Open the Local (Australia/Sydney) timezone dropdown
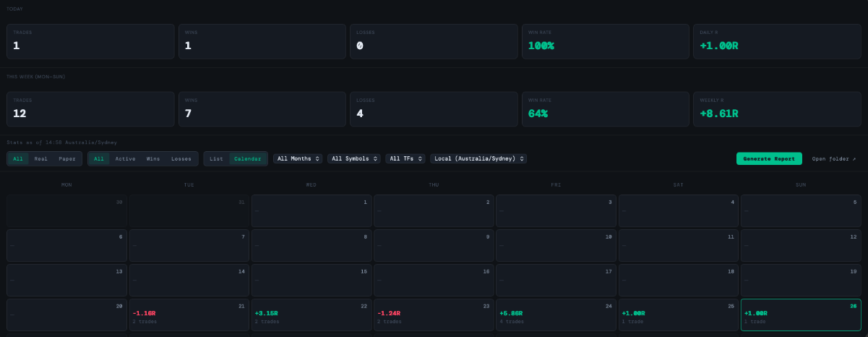 (478, 158)
